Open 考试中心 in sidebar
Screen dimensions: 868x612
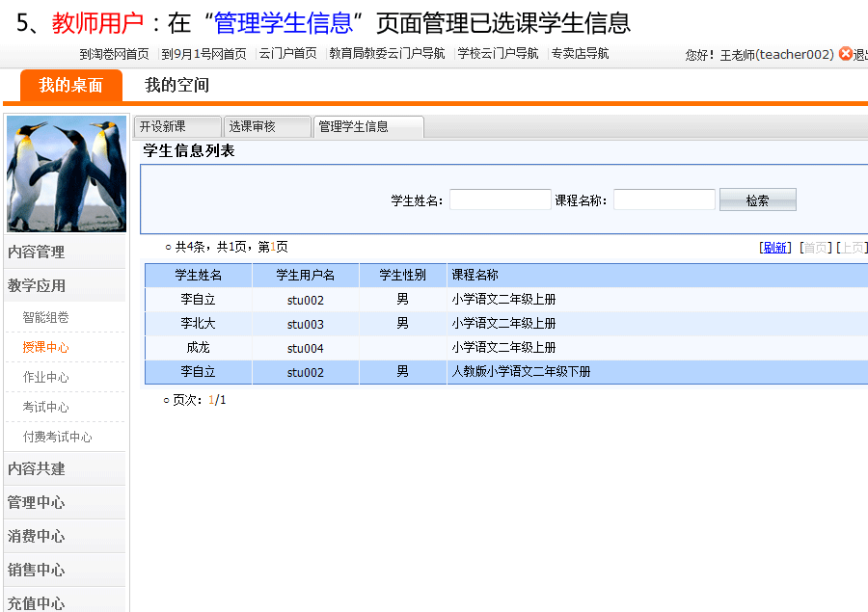point(46,407)
